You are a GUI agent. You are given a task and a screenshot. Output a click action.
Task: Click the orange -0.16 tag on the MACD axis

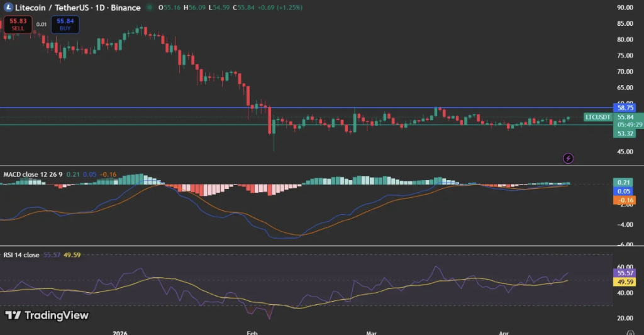click(x=624, y=200)
